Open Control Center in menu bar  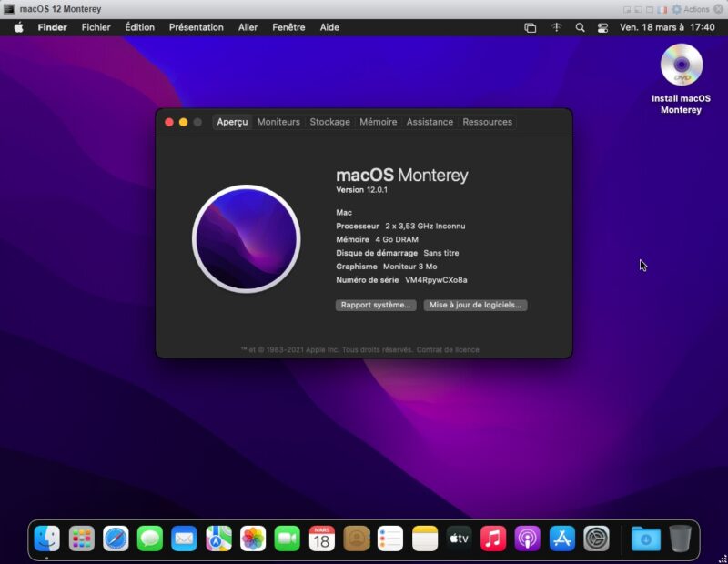coord(602,27)
